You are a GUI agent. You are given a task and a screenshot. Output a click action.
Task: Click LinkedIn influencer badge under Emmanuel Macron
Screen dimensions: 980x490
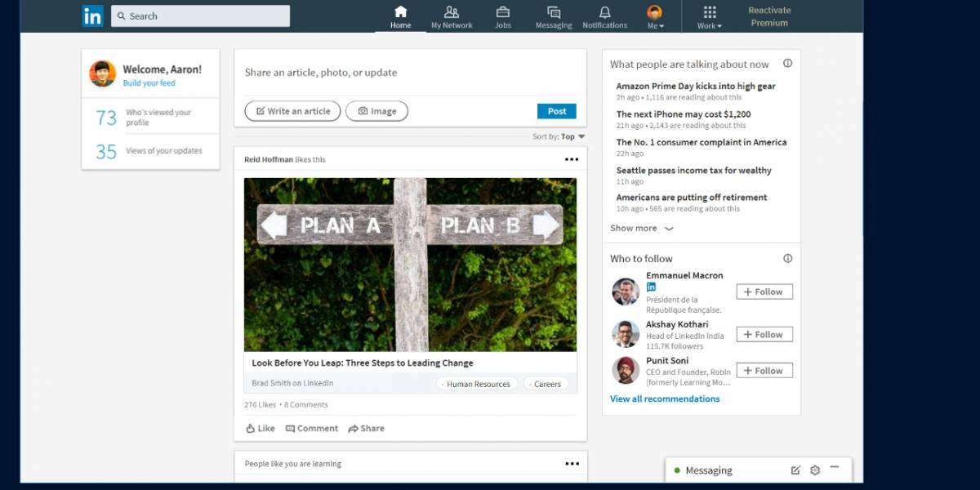pyautogui.click(x=651, y=287)
